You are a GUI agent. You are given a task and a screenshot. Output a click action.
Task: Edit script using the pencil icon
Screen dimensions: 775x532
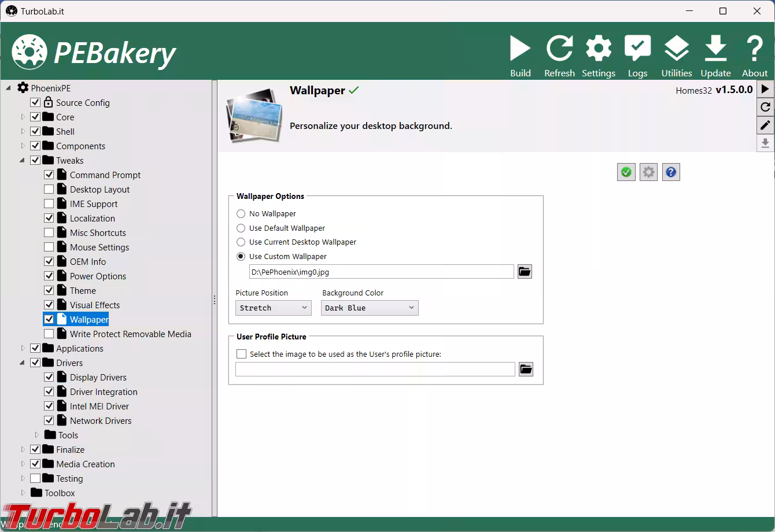click(765, 125)
